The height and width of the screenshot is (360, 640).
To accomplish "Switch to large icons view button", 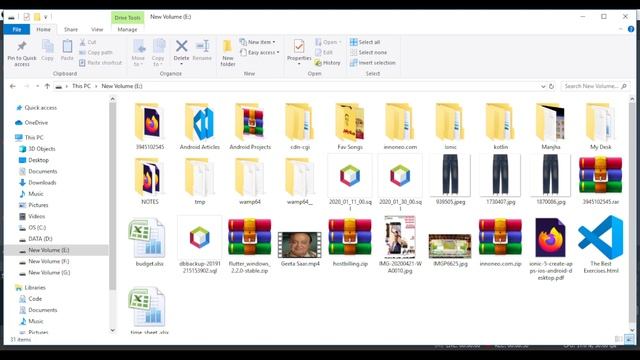I will [629, 339].
